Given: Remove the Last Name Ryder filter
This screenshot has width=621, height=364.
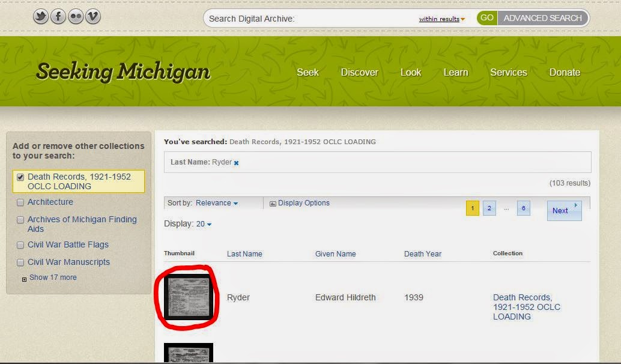Looking at the screenshot, I should (236, 163).
